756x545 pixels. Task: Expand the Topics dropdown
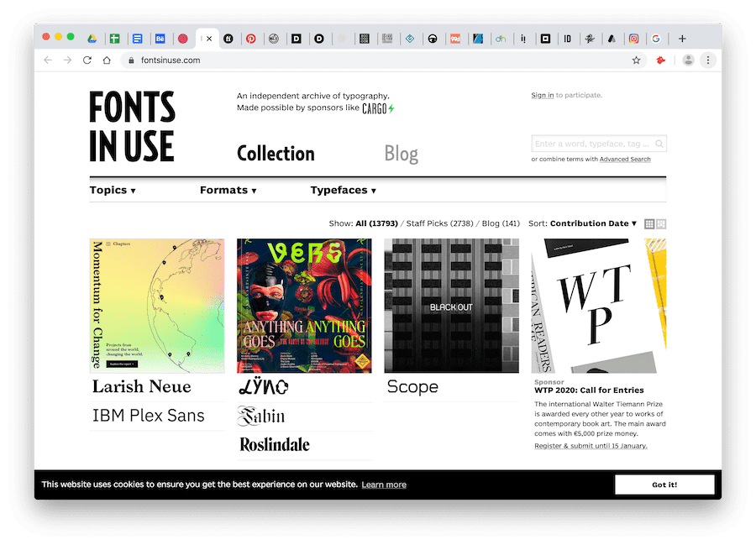(113, 191)
